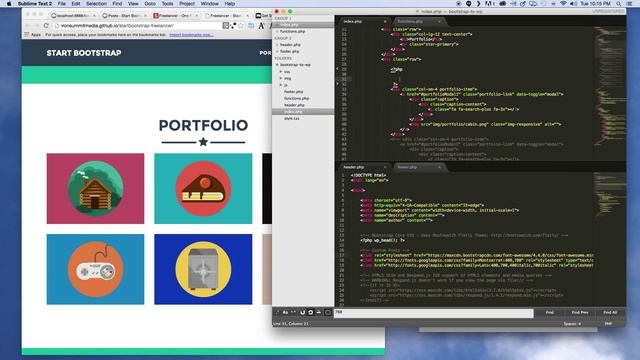Open the cabin portfolio thumbnail
Image resolution: width=640 pixels, height=360 pixels.
point(96,189)
